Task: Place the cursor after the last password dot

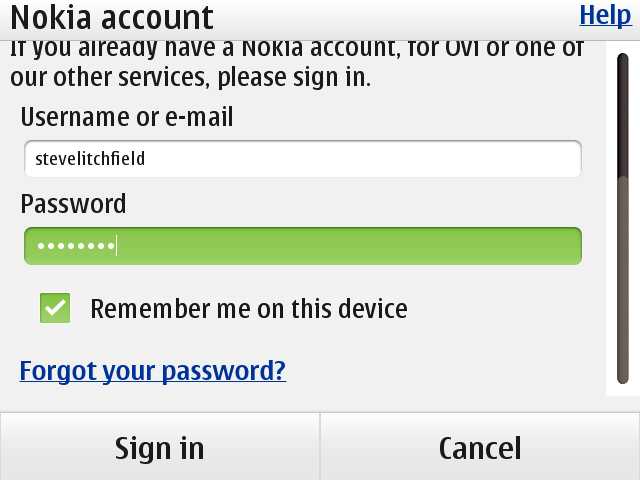Action: click(x=117, y=246)
